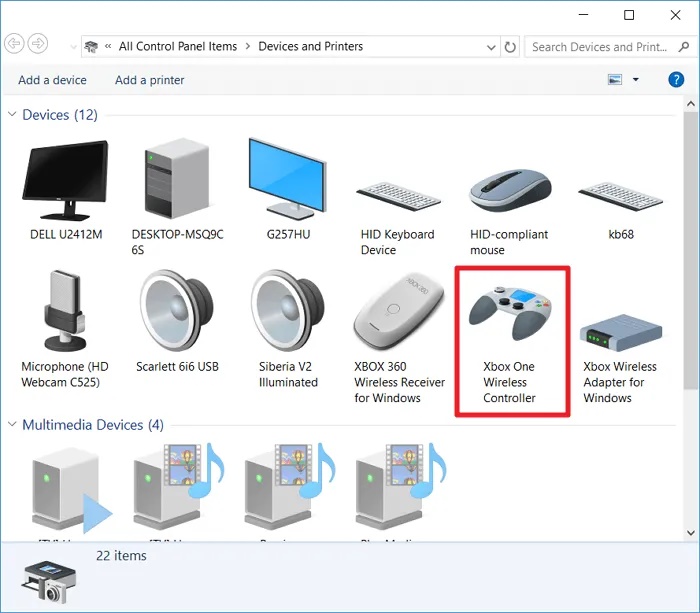700x613 pixels.
Task: Select the first multimedia device with play arrow
Action: coord(71,490)
